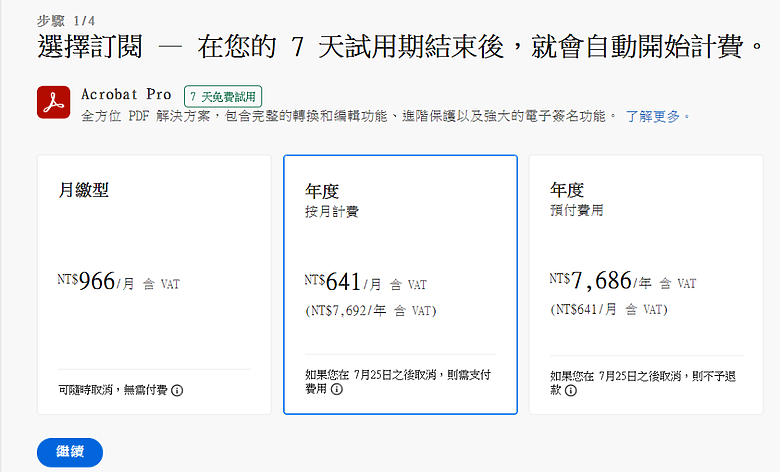The height and width of the screenshot is (472, 780).
Task: Select the 年度 按月計費 plan card
Action: pyautogui.click(x=400, y=284)
